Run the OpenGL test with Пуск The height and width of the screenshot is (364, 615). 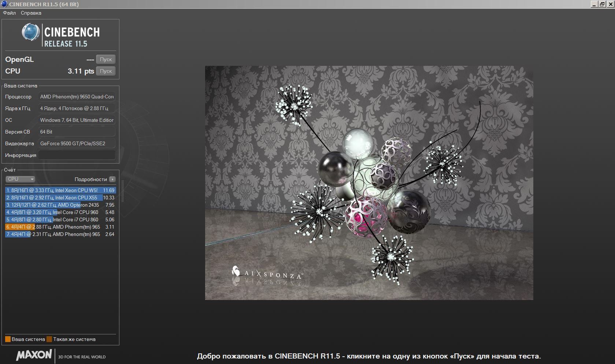106,59
